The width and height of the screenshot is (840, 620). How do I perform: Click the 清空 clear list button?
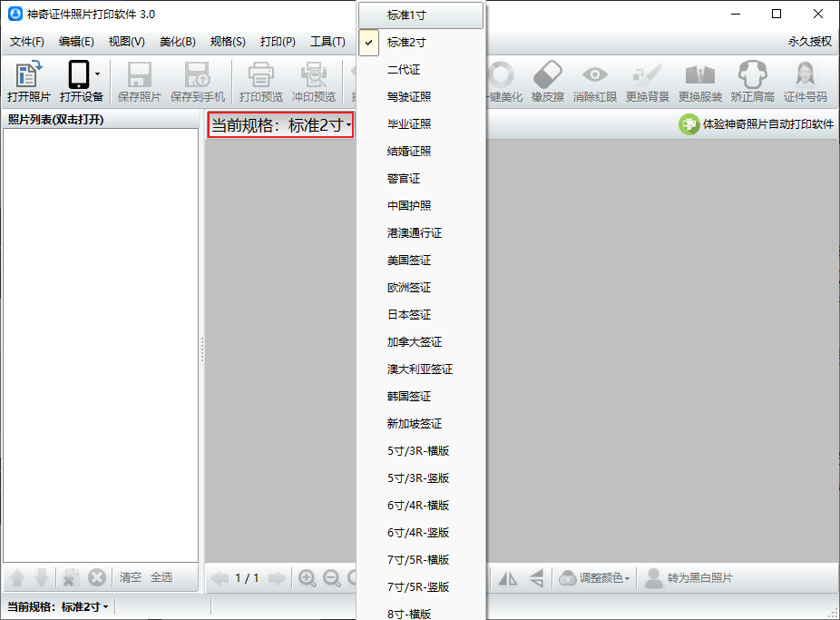131,577
